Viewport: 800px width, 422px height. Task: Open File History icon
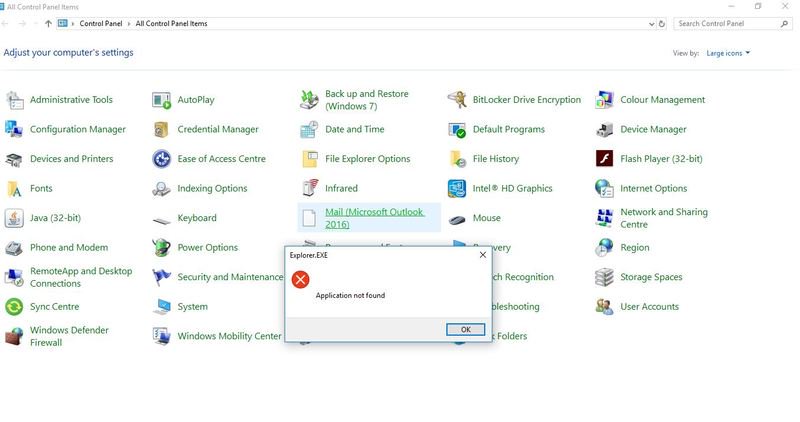(x=458, y=159)
